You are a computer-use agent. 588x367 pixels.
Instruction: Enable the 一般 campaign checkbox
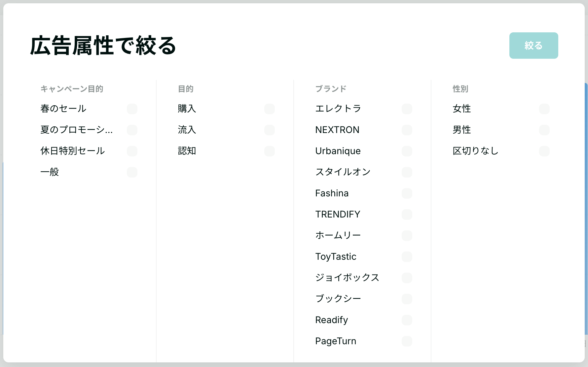132,172
